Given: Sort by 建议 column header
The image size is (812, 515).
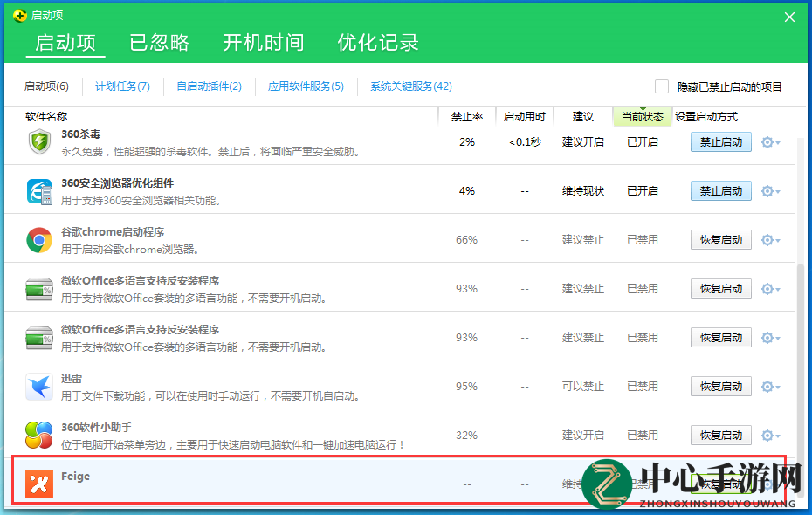Looking at the screenshot, I should tap(583, 117).
